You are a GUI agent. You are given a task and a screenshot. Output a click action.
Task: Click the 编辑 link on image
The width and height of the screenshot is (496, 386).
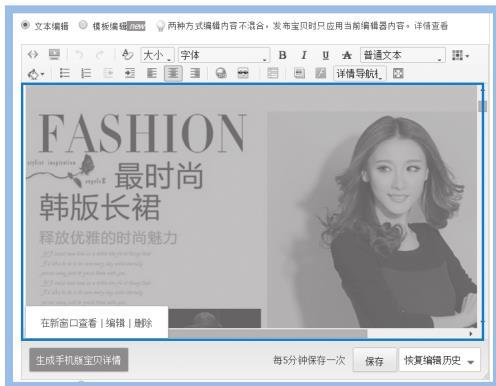[x=115, y=323]
